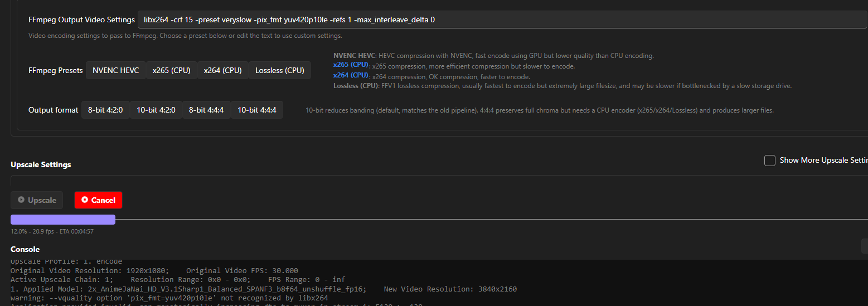This screenshot has width=868, height=306.
Task: Apply the x264 (CPU) preset button
Action: pyautogui.click(x=223, y=70)
